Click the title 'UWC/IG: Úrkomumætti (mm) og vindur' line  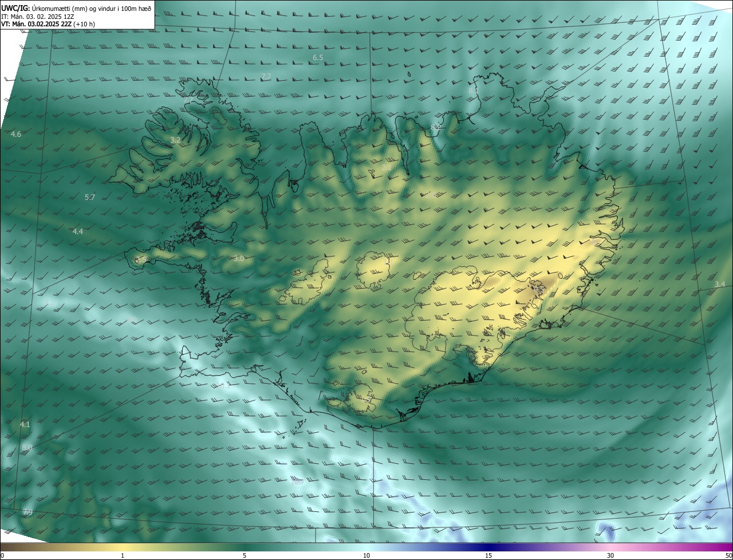tap(76, 7)
